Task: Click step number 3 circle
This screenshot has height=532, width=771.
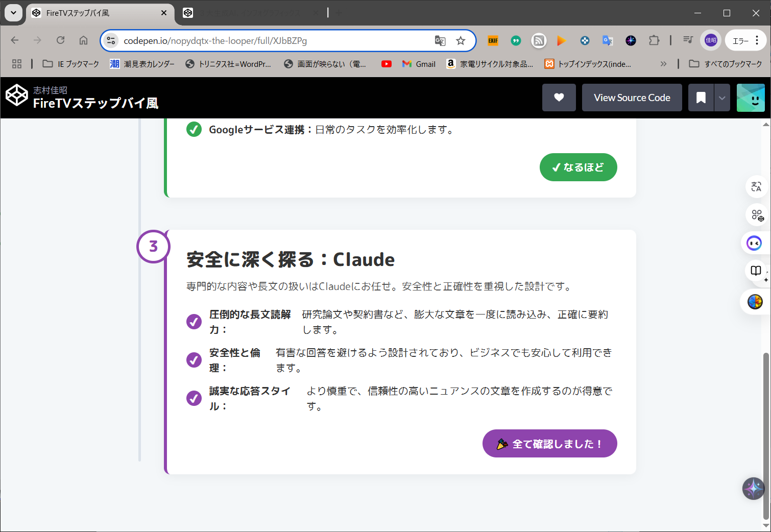Action: point(153,247)
